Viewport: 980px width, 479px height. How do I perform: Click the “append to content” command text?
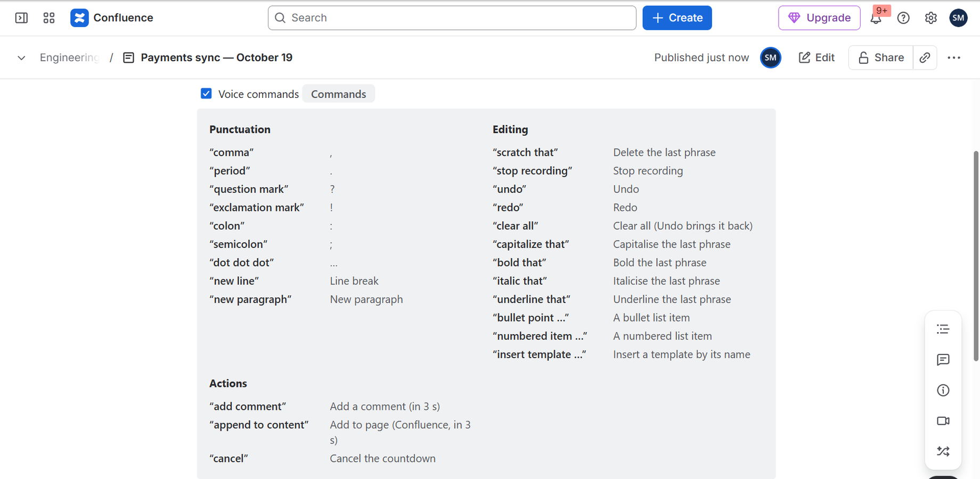tap(259, 425)
